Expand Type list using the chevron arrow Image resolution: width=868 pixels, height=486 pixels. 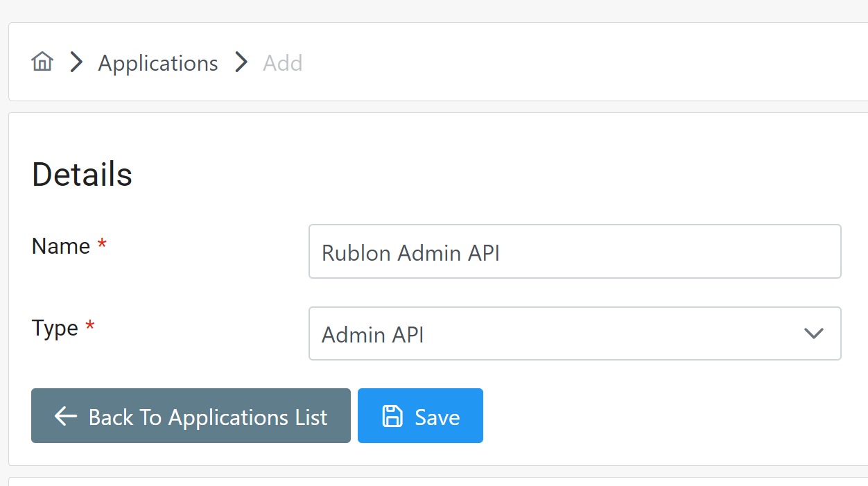pos(813,333)
